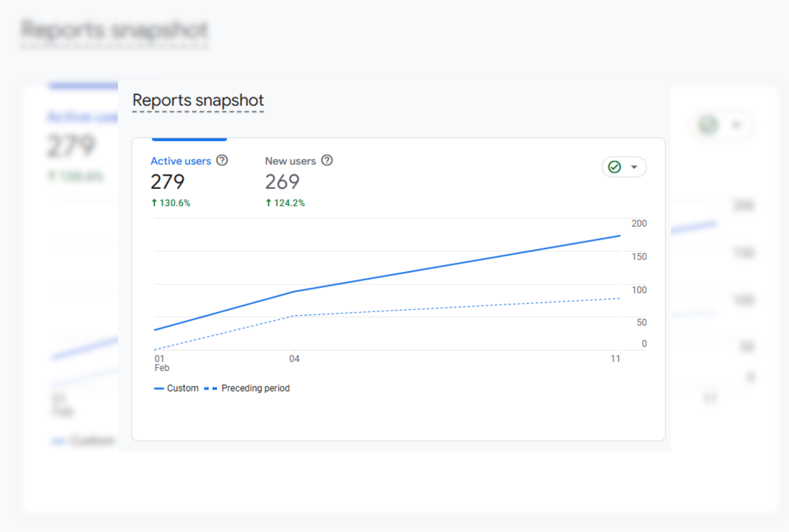Screen dimensions: 789x532
Task: Click the green data quality checkmark icon
Action: click(x=614, y=167)
